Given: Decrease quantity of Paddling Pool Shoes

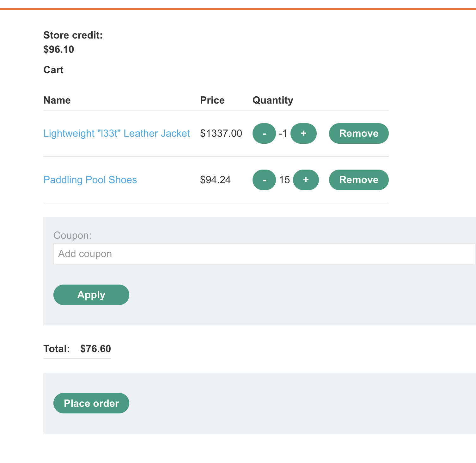Looking at the screenshot, I should click(x=264, y=180).
